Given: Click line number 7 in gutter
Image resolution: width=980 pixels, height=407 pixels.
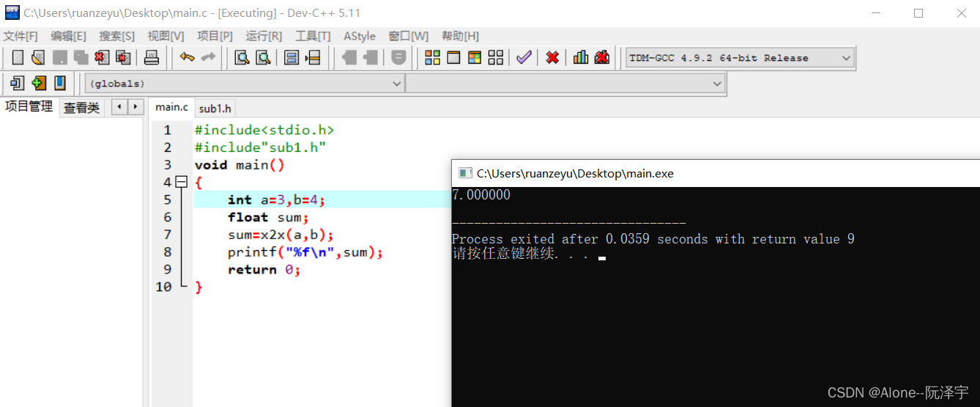Looking at the screenshot, I should [167, 235].
